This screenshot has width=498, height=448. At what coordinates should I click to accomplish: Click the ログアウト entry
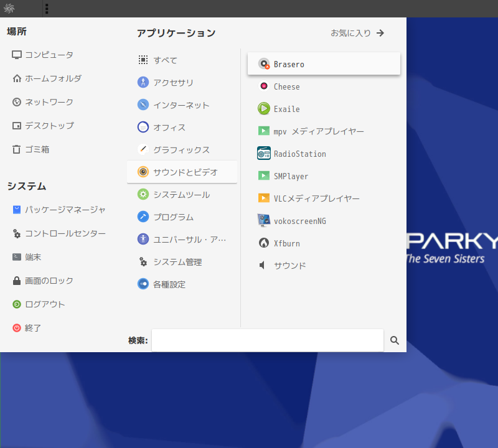[x=39, y=304]
